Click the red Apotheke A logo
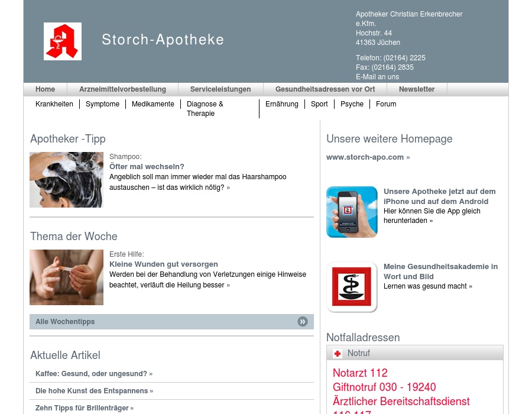This screenshot has width=532, height=414. [63, 41]
